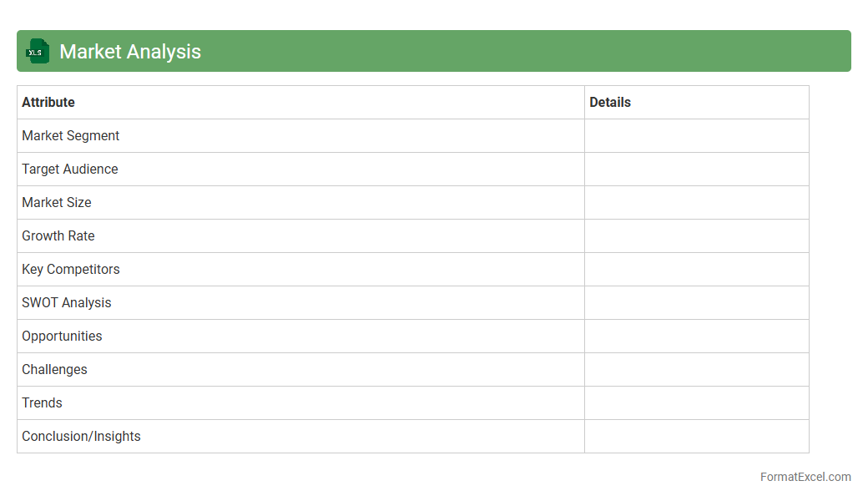Click the Details cell for Trends
This screenshot has height=501, width=868.
(696, 402)
